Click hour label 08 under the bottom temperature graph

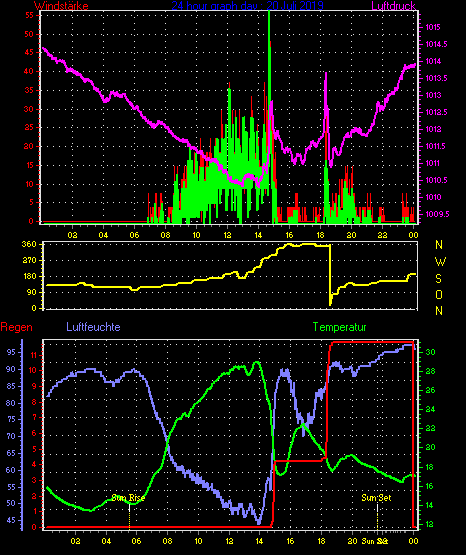pyautogui.click(x=167, y=541)
